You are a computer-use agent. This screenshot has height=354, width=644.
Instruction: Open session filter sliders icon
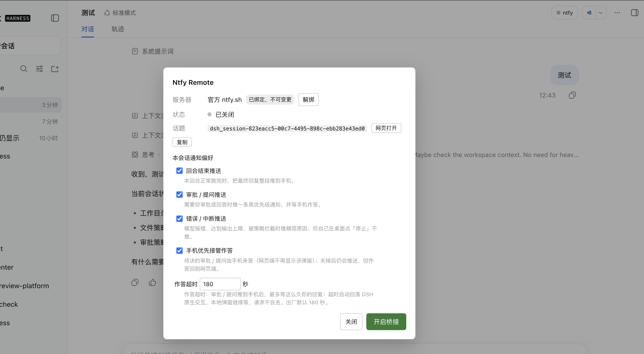(x=39, y=69)
